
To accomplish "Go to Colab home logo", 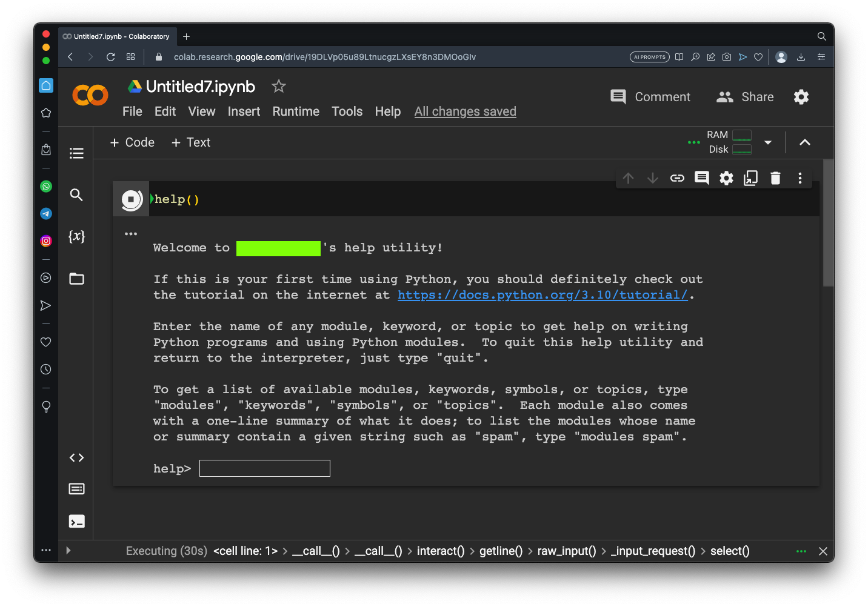I will coord(90,95).
